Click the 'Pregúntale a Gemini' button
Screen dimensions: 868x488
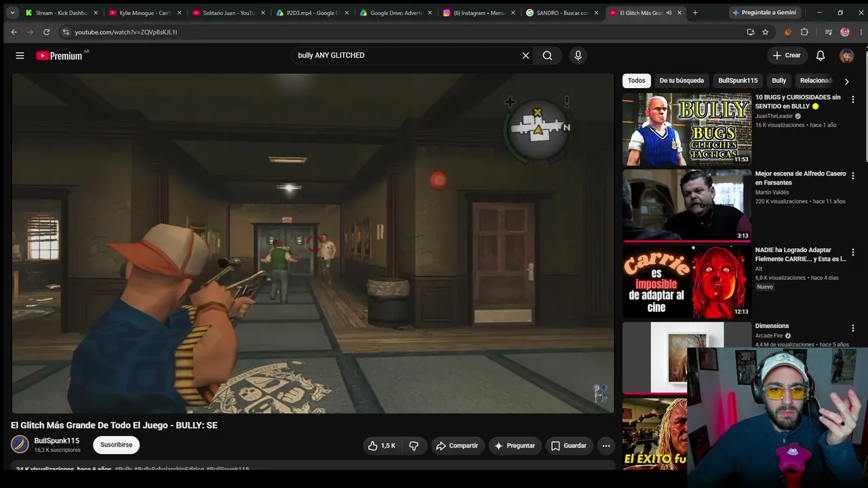764,13
